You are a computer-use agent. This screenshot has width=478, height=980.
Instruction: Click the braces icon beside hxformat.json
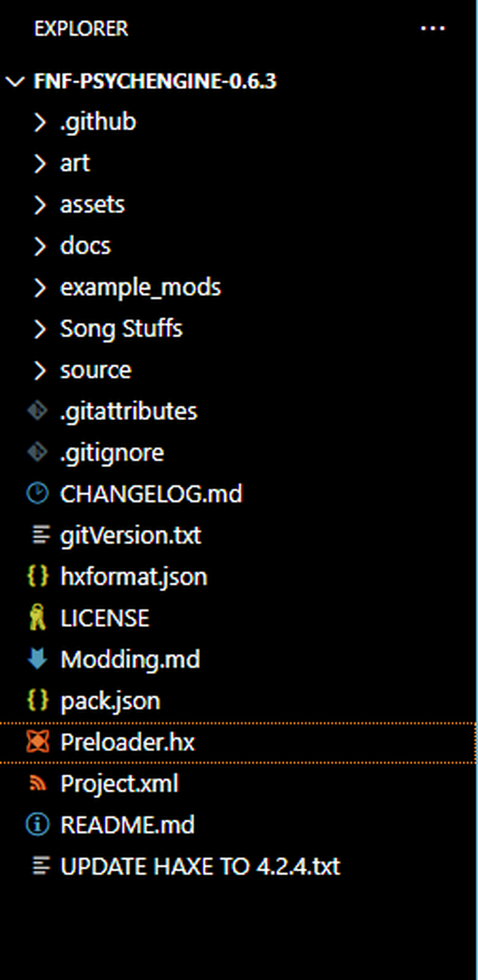[38, 576]
